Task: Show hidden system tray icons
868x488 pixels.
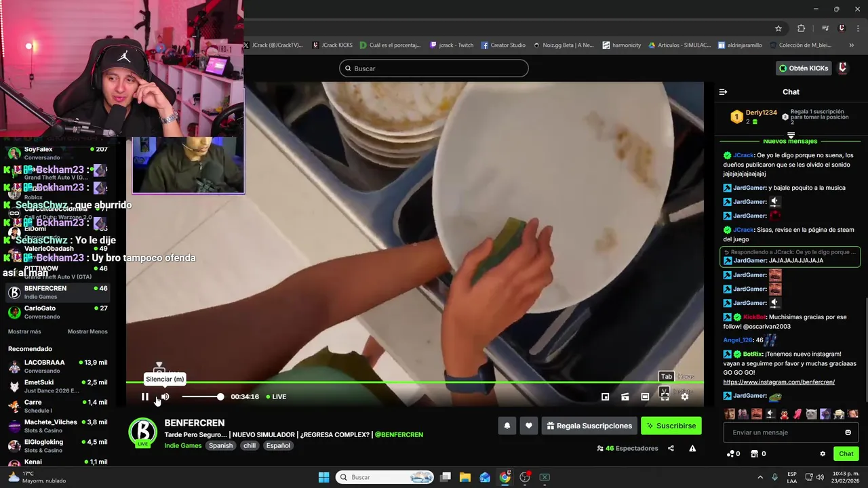Action: coord(760,477)
